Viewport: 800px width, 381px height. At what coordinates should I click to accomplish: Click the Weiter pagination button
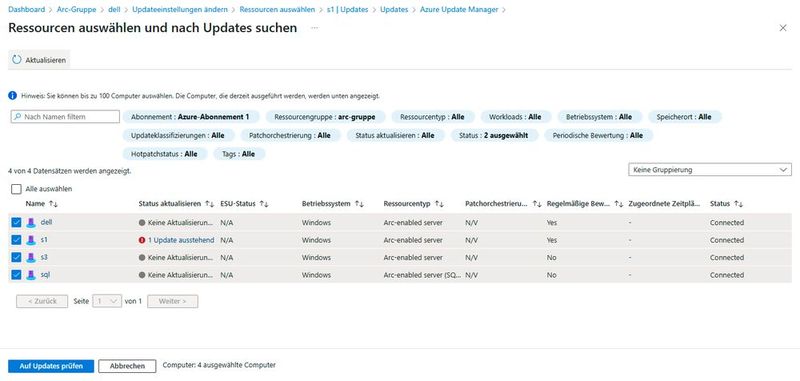172,301
